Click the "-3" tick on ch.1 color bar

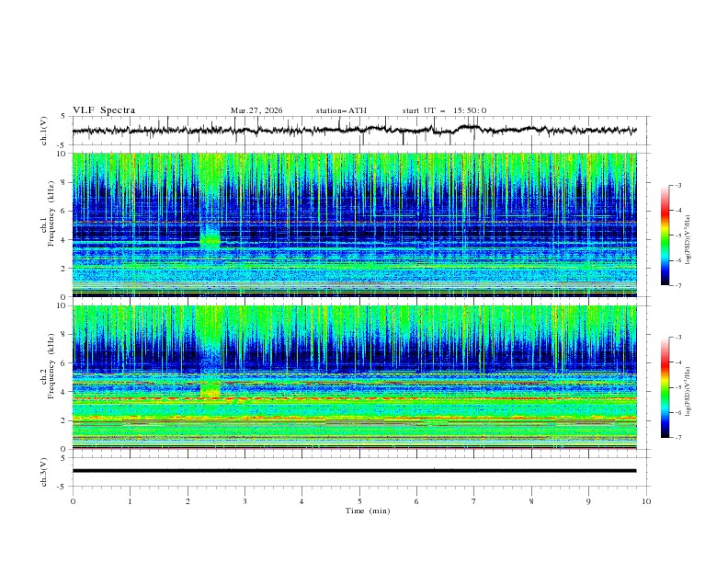pyautogui.click(x=677, y=185)
